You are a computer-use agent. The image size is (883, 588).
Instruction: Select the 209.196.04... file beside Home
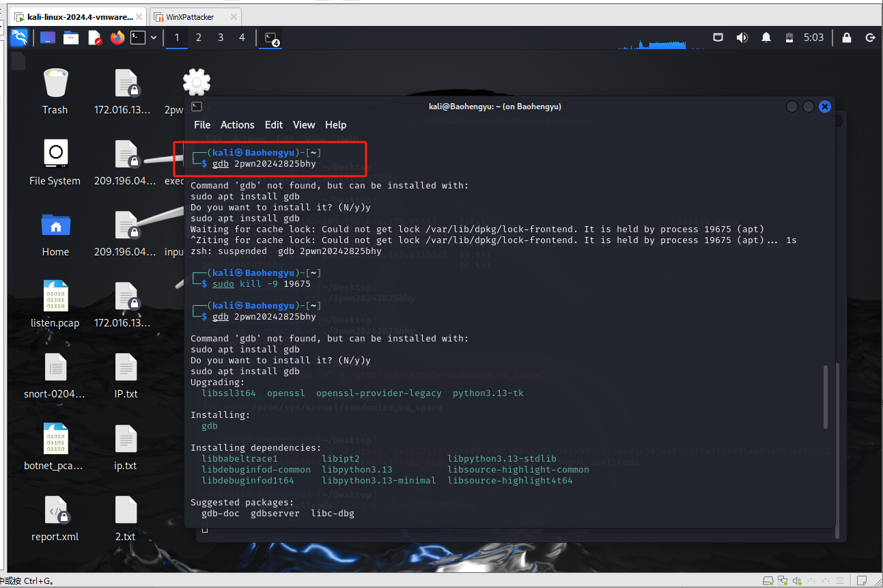tap(126, 234)
